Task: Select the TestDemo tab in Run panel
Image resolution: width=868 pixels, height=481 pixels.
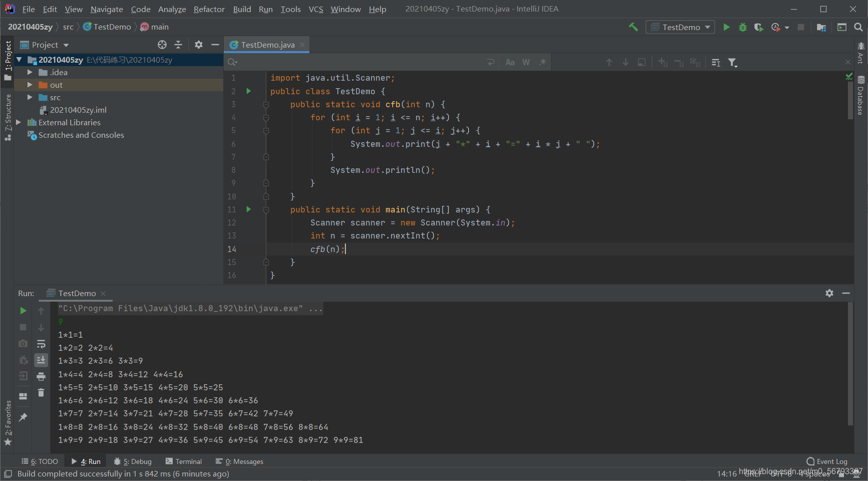Action: point(76,293)
